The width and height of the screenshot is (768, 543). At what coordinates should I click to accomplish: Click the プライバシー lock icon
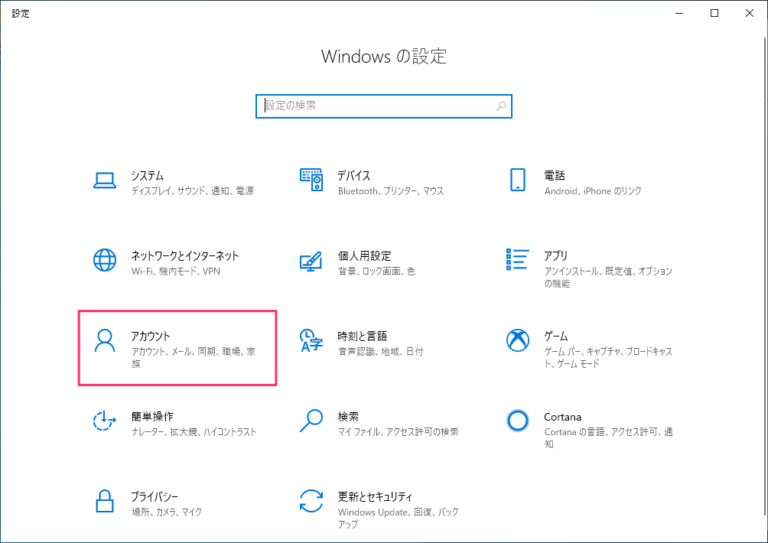(x=105, y=502)
